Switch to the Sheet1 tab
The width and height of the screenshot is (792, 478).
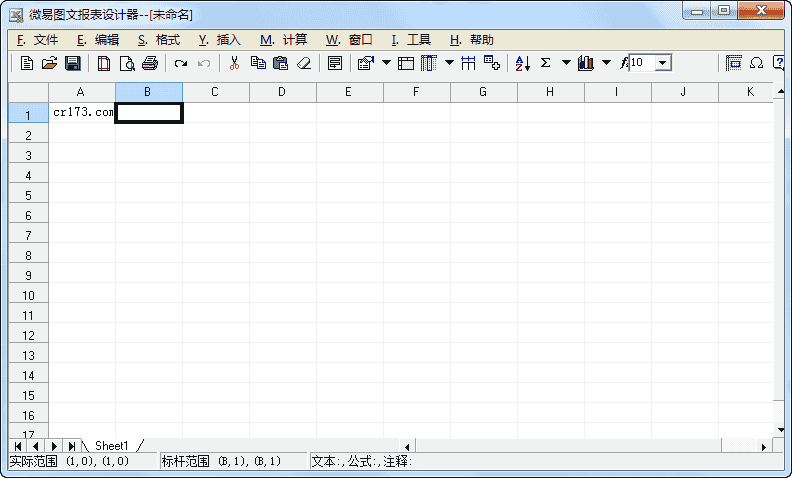112,445
